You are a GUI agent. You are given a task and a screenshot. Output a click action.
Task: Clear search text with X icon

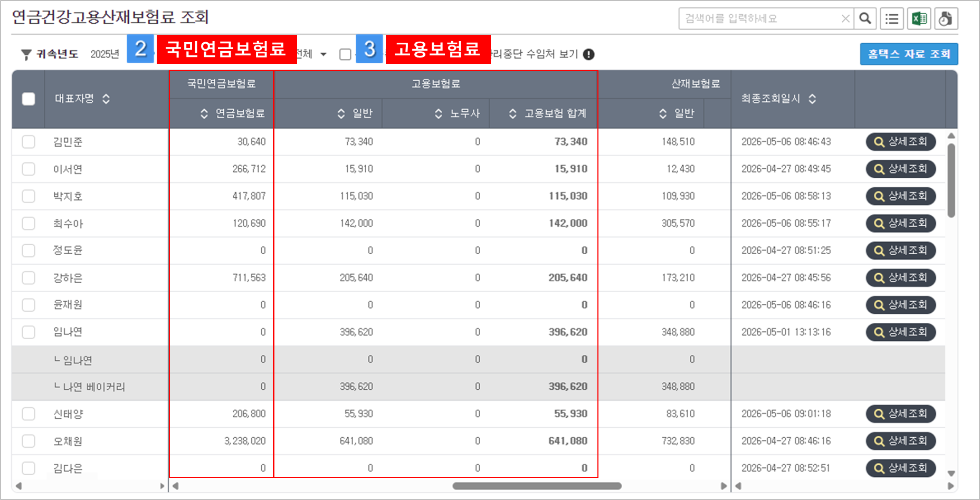point(845,18)
